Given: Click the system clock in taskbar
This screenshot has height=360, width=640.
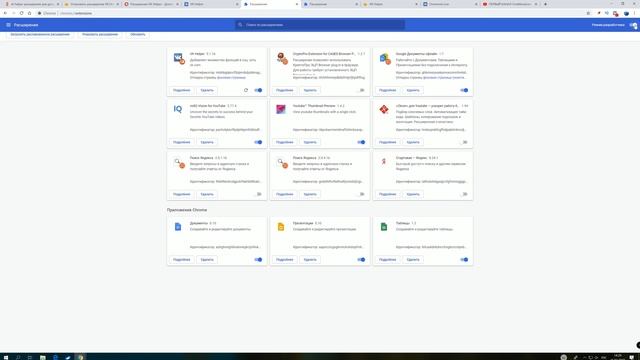Looking at the screenshot, I should 618,357.
